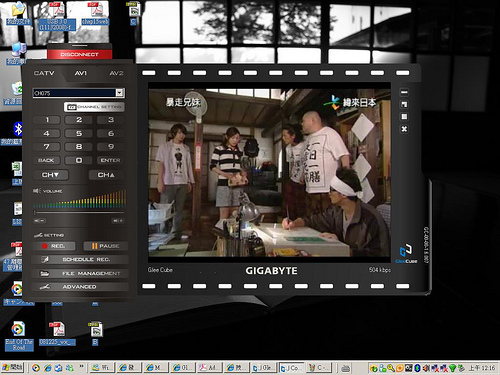The image size is (500, 375).
Task: Select the AV1 input tab
Action: click(x=80, y=73)
